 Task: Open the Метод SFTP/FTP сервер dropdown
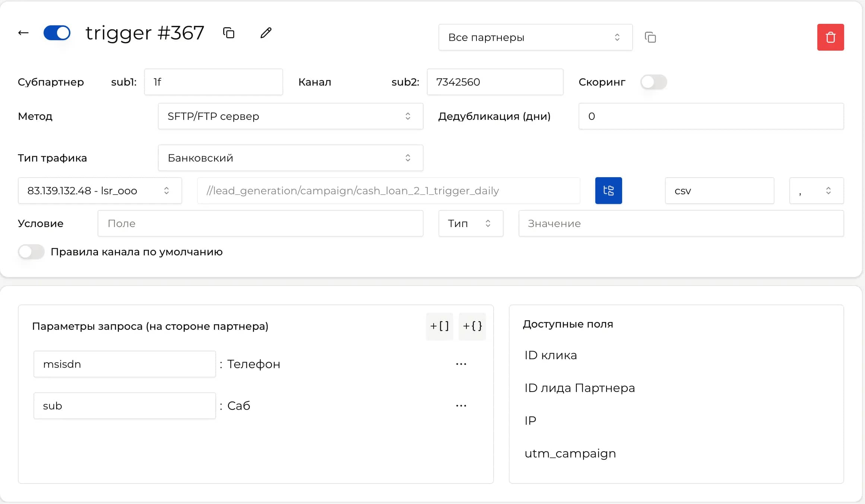pos(290,116)
